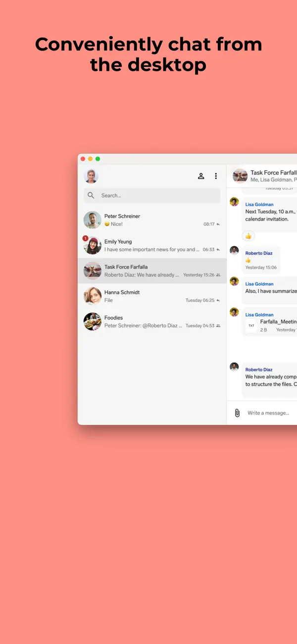The height and width of the screenshot is (644, 297).
Task: Select the Task Force Farfalla chat in the list
Action: [152, 270]
